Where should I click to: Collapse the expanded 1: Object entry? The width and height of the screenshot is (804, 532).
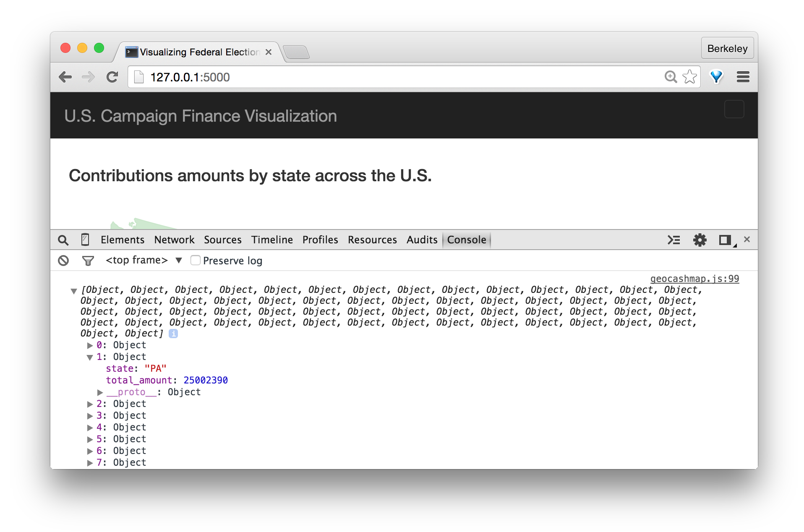[x=90, y=357]
